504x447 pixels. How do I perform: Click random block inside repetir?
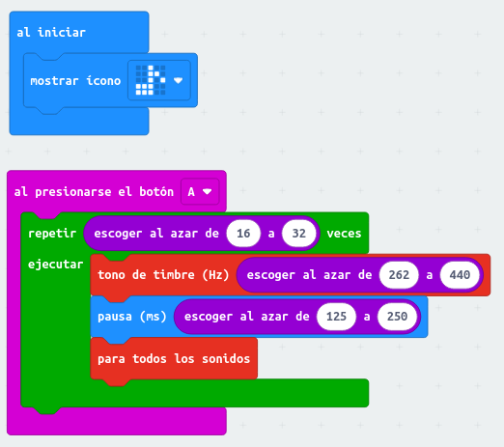click(x=156, y=234)
